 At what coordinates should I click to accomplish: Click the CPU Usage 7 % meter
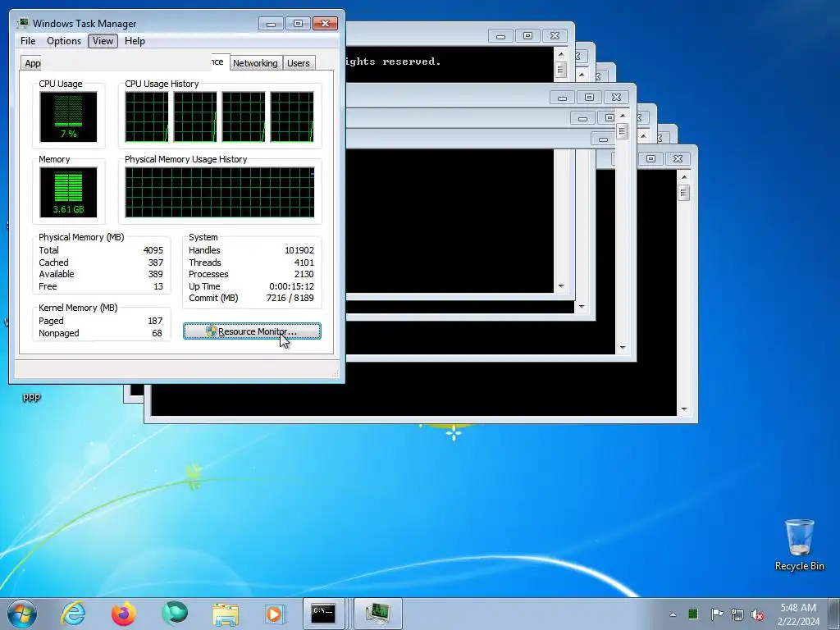[x=68, y=116]
